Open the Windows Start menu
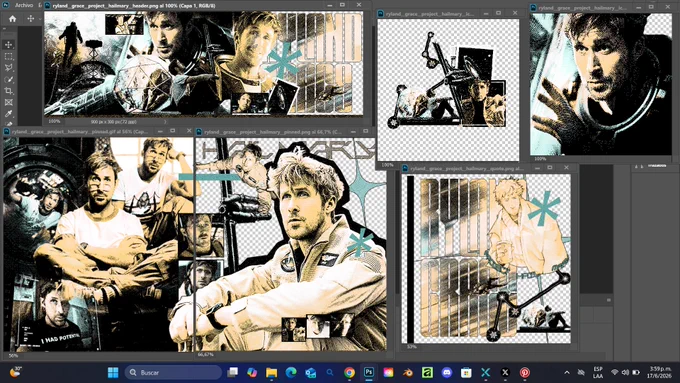680x383 pixels. click(x=113, y=373)
